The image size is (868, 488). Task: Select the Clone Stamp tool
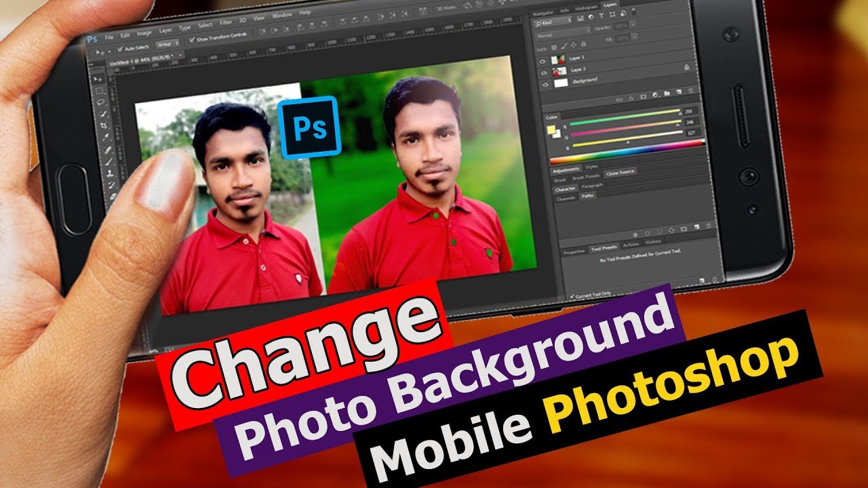point(110,174)
